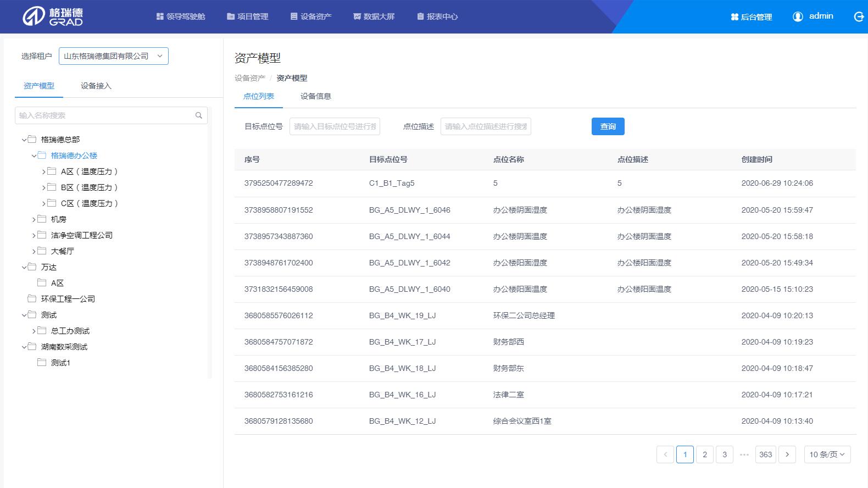The height and width of the screenshot is (488, 868).
Task: Click the GRAD logo icon
Action: 33,16
